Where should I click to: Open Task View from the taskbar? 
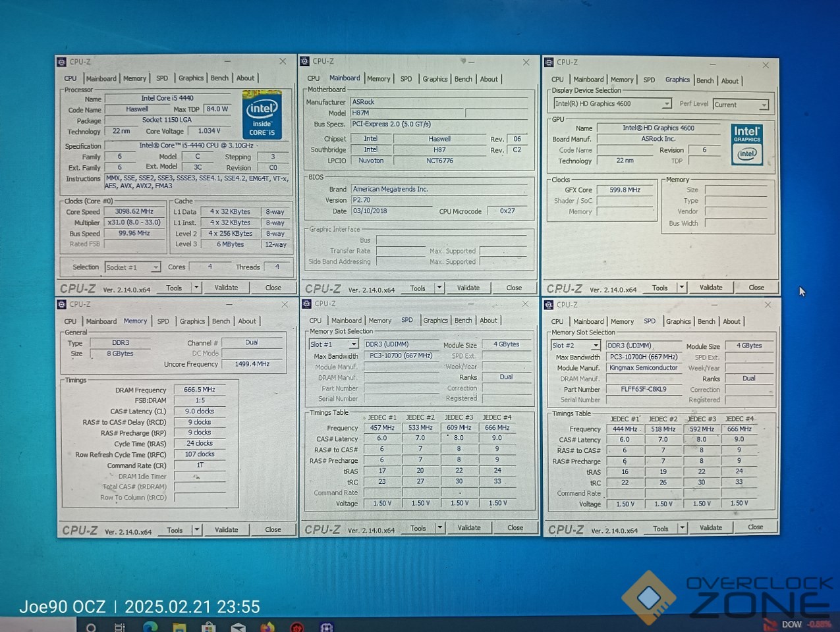point(120,627)
